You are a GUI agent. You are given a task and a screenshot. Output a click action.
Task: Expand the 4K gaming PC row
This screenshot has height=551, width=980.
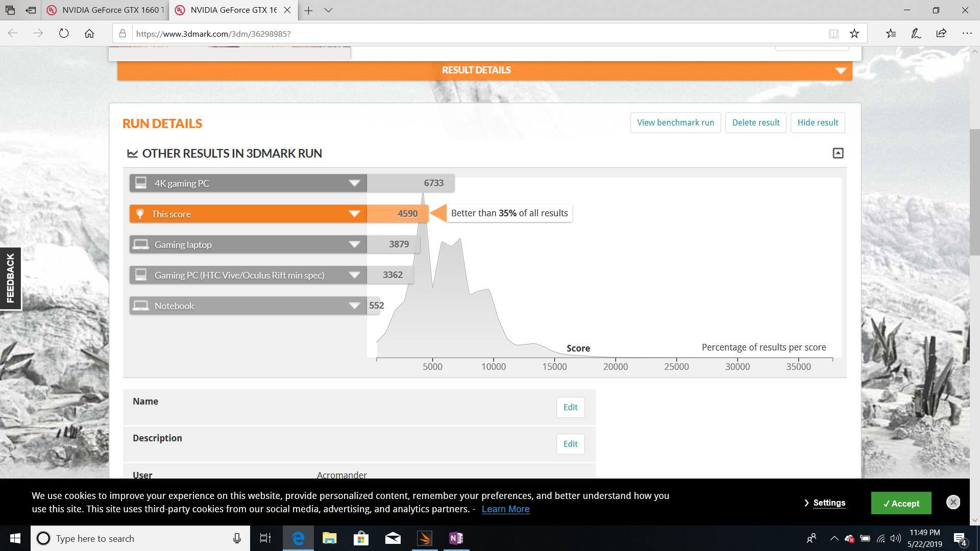pos(354,183)
